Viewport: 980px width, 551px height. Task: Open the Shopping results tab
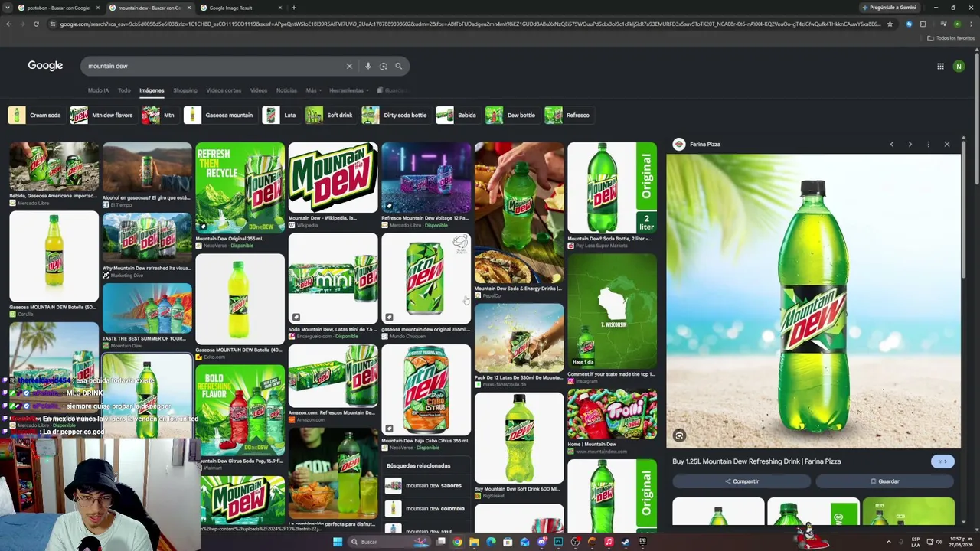coord(185,90)
